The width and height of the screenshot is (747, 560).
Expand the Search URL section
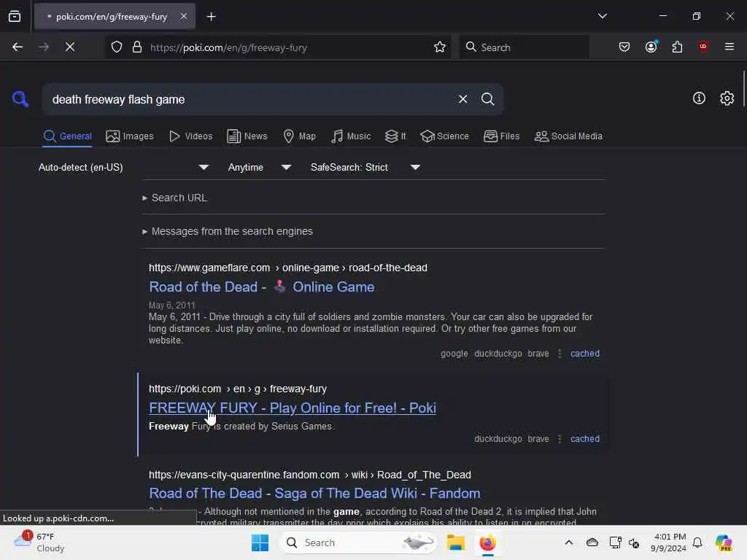pyautogui.click(x=175, y=198)
